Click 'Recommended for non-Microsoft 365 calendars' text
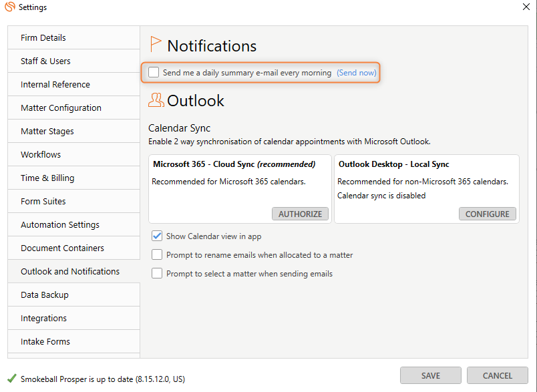Viewport: 537px width, 392px height. coord(423,182)
